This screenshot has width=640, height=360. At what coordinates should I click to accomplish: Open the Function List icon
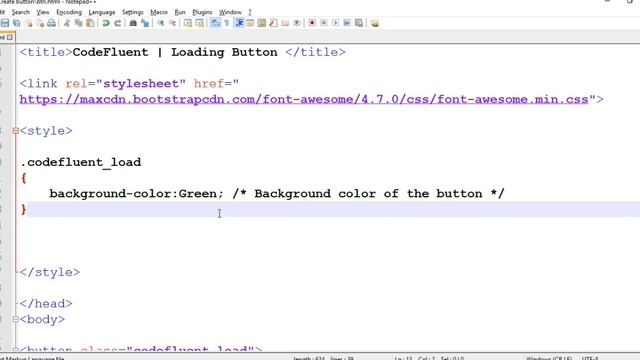273,23
